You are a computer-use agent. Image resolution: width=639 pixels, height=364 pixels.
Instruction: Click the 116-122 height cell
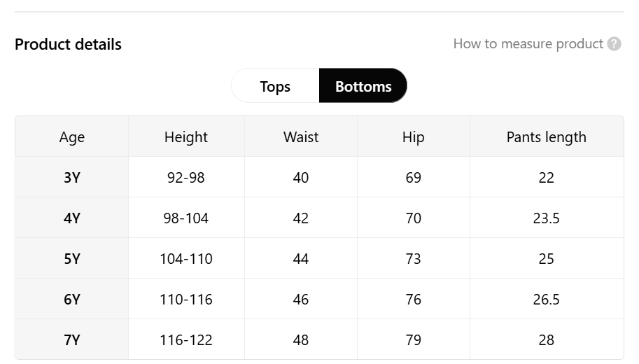coord(186,339)
